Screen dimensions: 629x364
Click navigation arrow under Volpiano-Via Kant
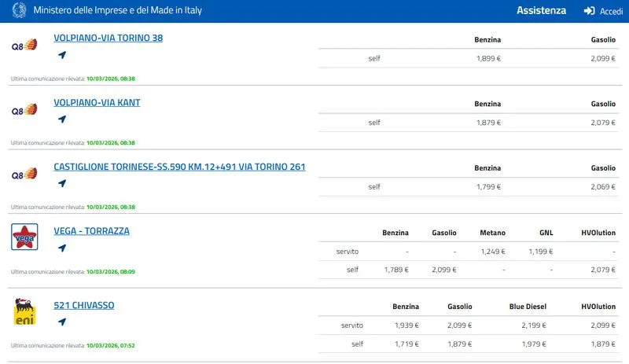(x=62, y=119)
